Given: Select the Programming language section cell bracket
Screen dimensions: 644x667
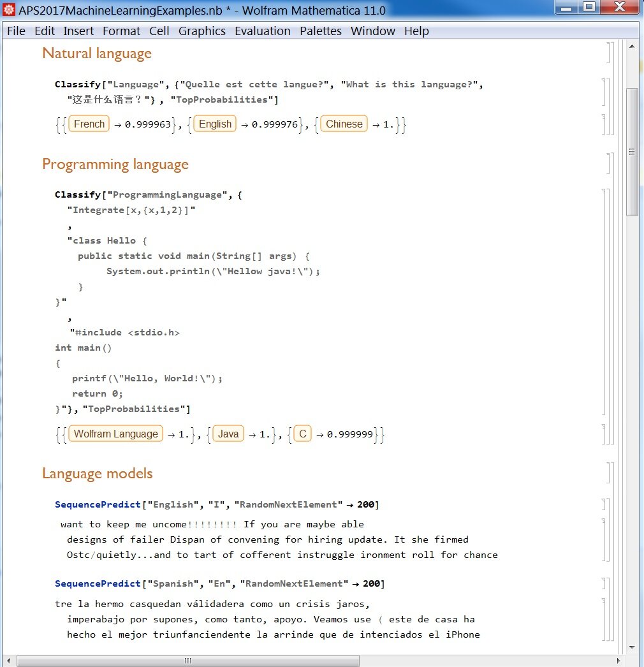Looking at the screenshot, I should tap(609, 164).
